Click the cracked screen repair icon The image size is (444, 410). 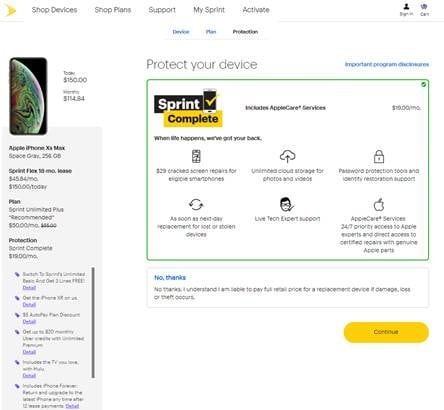pyautogui.click(x=196, y=156)
